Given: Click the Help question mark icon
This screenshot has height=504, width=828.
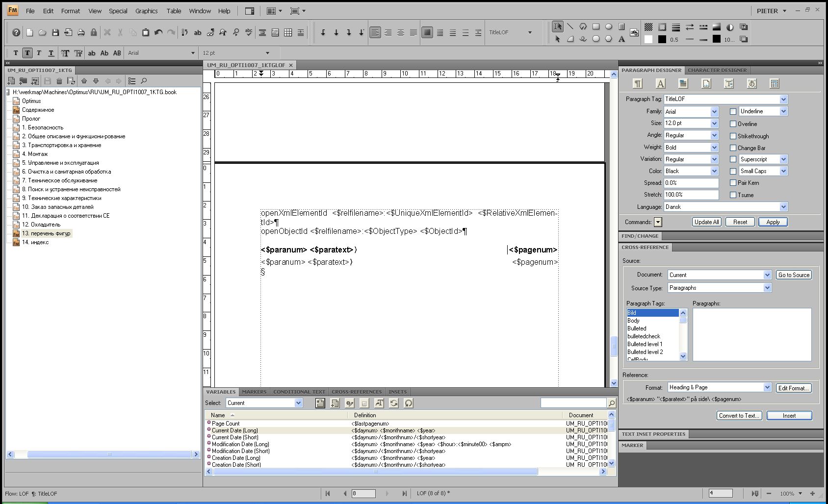Looking at the screenshot, I should pos(16,32).
